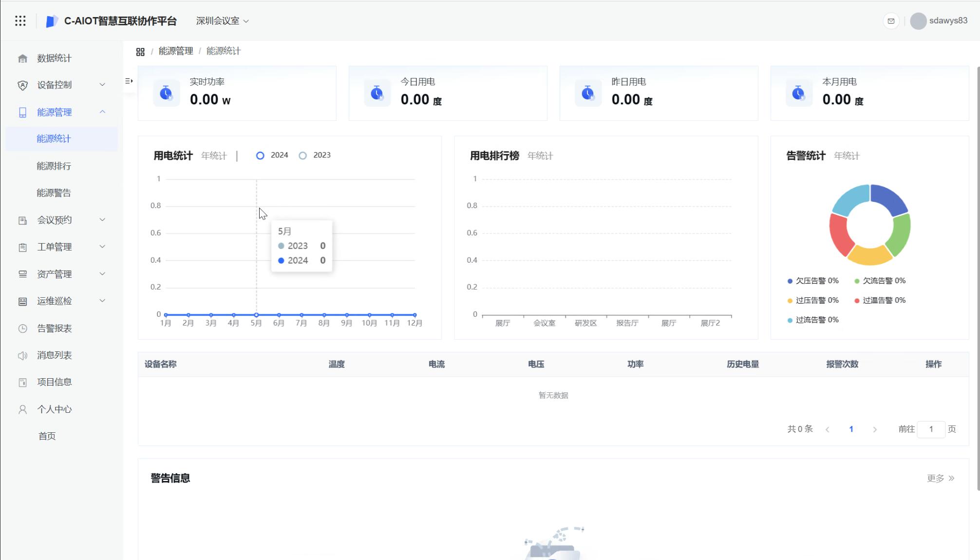Open the mail notifications icon
This screenshot has height=560, width=980.
891,21
